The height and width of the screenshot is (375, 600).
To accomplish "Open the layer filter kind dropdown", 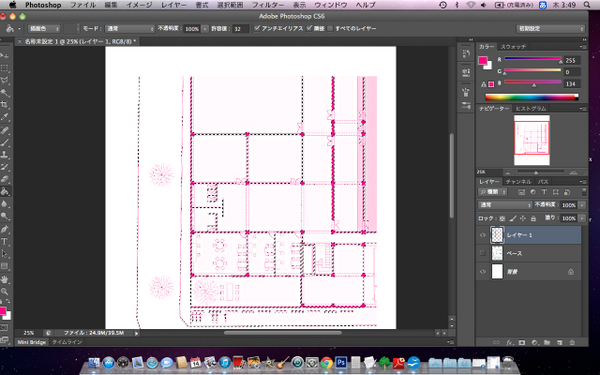I will [492, 192].
